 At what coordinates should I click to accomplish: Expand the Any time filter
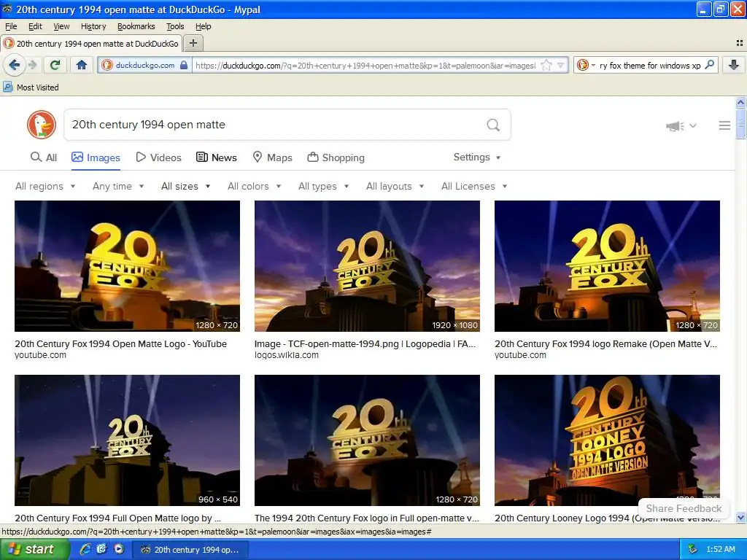point(118,186)
